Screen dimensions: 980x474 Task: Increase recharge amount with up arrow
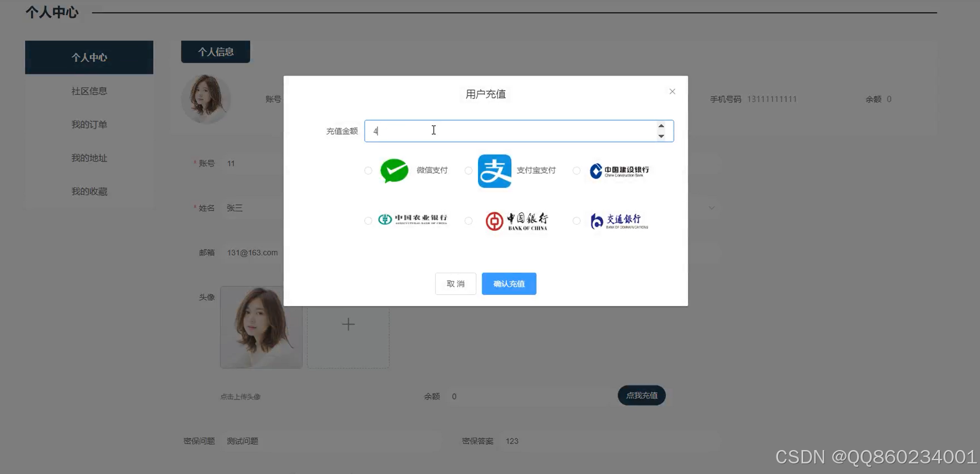(x=661, y=126)
